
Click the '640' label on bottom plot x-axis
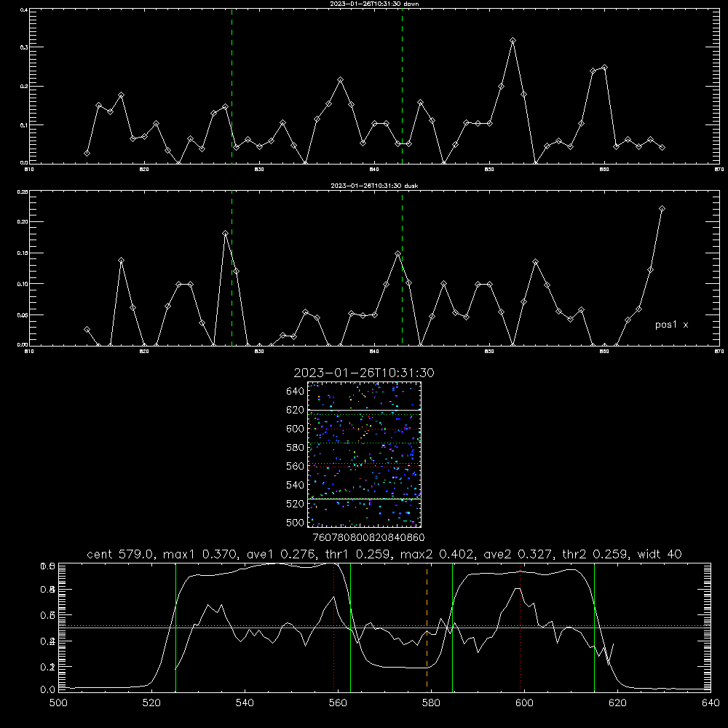[x=711, y=703]
